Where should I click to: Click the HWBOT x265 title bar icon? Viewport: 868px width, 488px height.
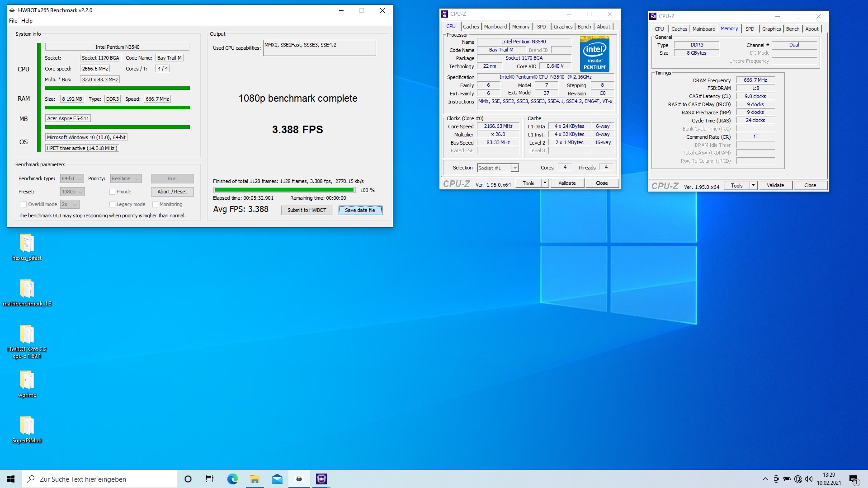pyautogui.click(x=12, y=10)
